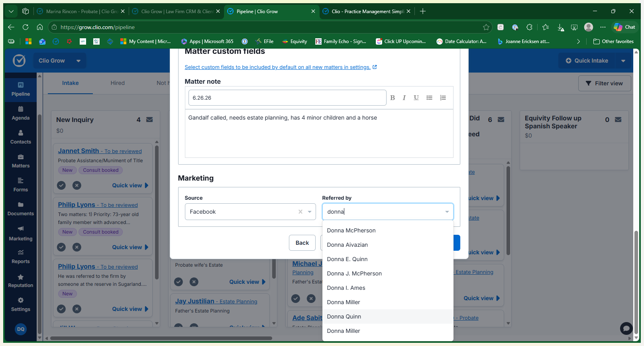Open Settings in the sidebar
The image size is (644, 346).
21,305
